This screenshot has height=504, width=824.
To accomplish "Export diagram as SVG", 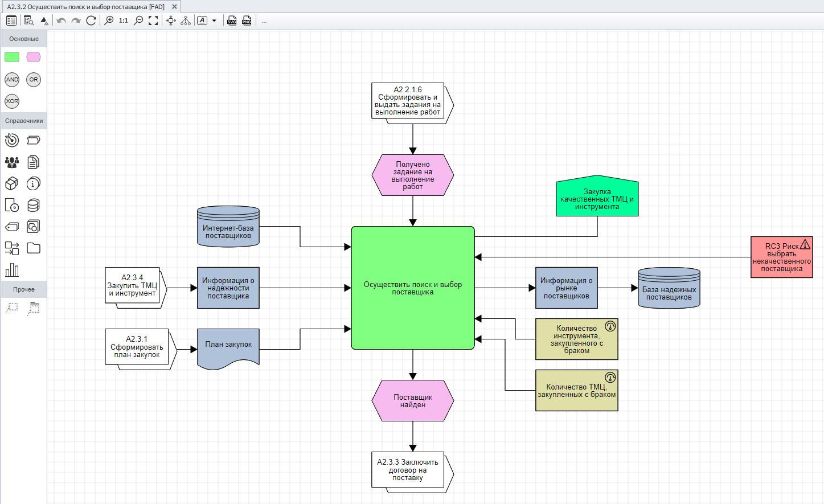I will [x=232, y=21].
